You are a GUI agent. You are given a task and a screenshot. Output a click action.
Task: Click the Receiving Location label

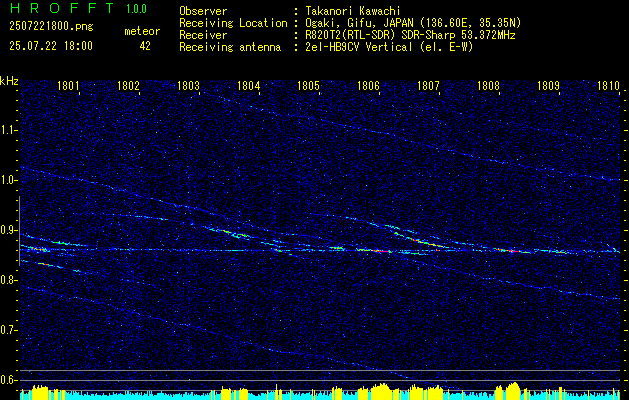point(233,23)
